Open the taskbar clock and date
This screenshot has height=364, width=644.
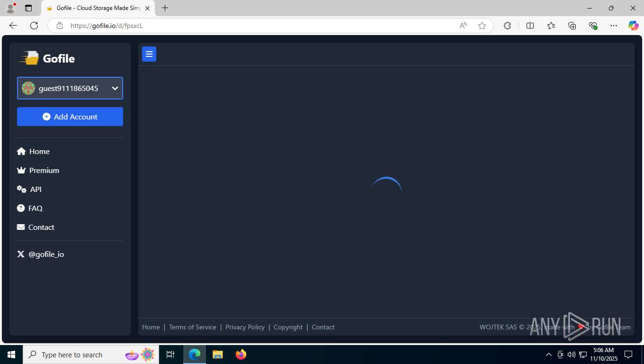(x=604, y=355)
